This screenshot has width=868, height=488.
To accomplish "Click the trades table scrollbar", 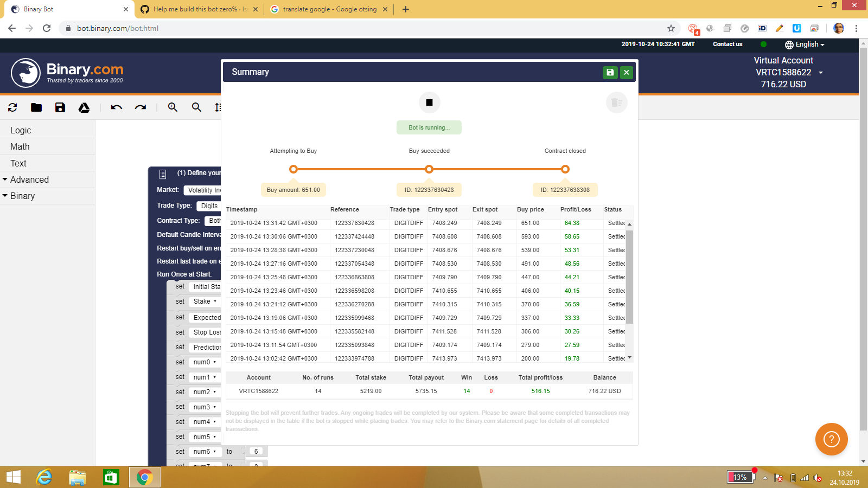I will click(629, 277).
